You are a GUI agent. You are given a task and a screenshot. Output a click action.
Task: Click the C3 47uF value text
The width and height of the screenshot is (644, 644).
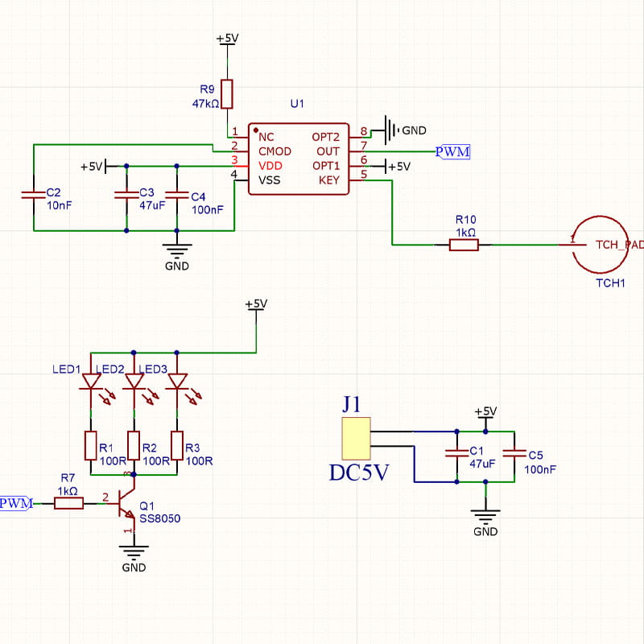152,205
